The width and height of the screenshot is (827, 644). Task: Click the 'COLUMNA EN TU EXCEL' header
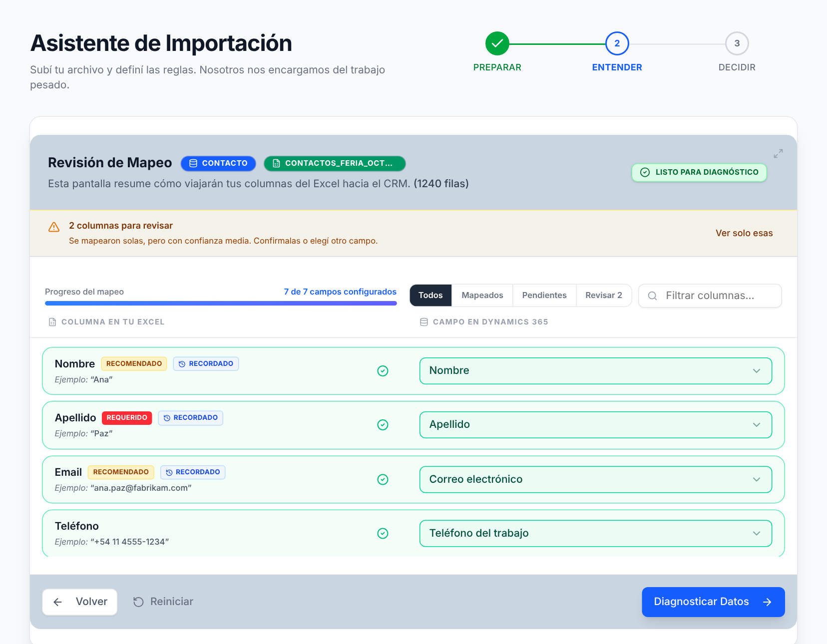coord(113,322)
